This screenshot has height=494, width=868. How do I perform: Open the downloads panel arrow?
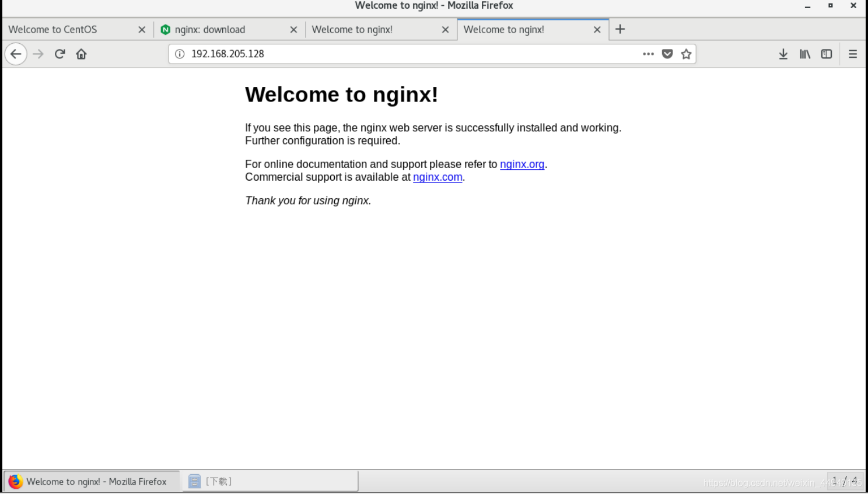pyautogui.click(x=783, y=54)
